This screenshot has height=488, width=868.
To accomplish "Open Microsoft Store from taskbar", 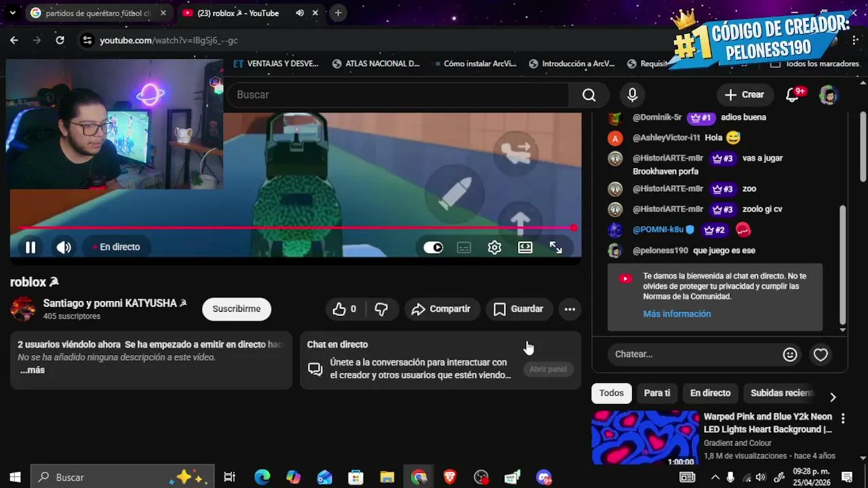I will click(355, 477).
